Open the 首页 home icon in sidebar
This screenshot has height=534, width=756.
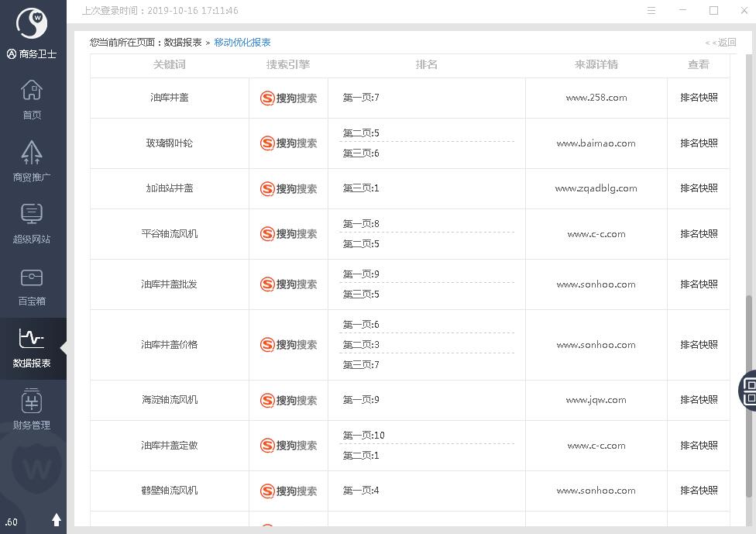(x=32, y=98)
